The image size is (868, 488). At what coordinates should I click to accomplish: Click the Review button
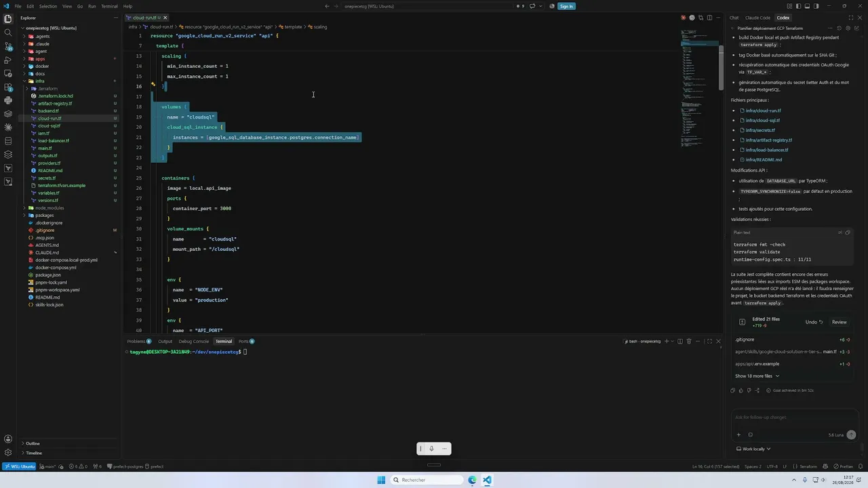(840, 322)
